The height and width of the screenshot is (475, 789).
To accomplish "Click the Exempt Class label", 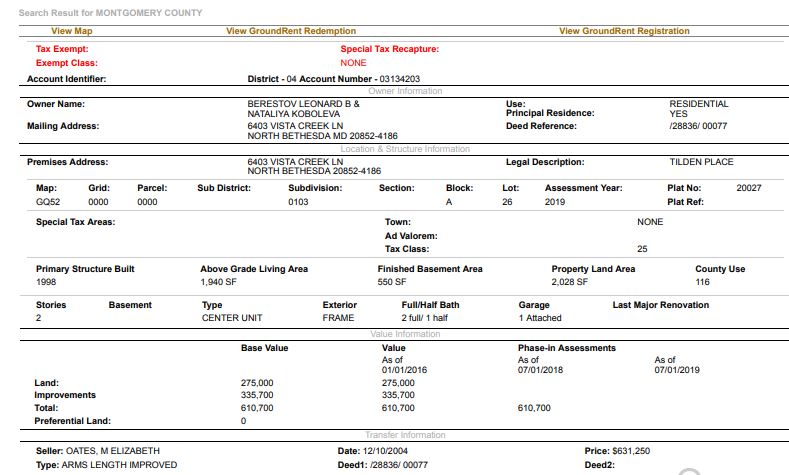I will pos(67,63).
